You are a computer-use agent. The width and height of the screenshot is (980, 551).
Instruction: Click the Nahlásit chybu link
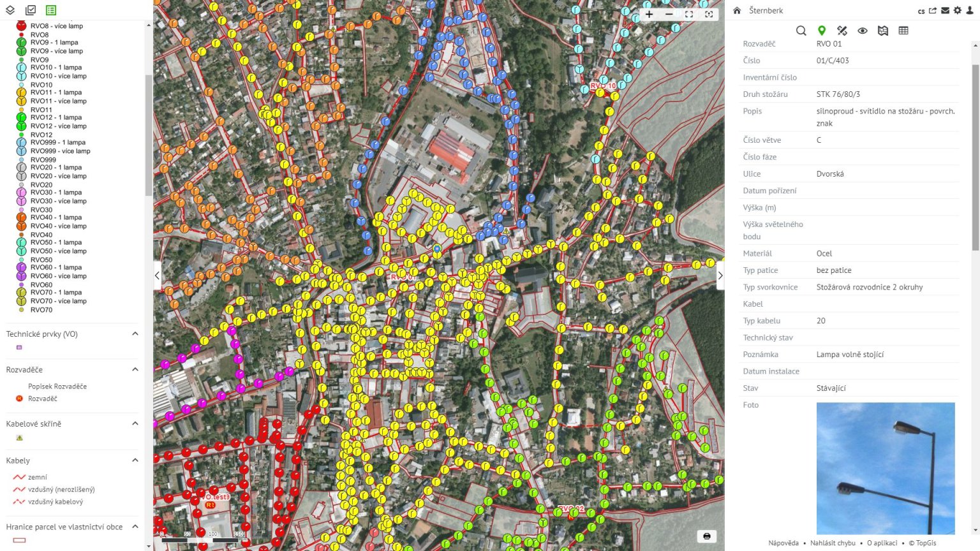833,542
